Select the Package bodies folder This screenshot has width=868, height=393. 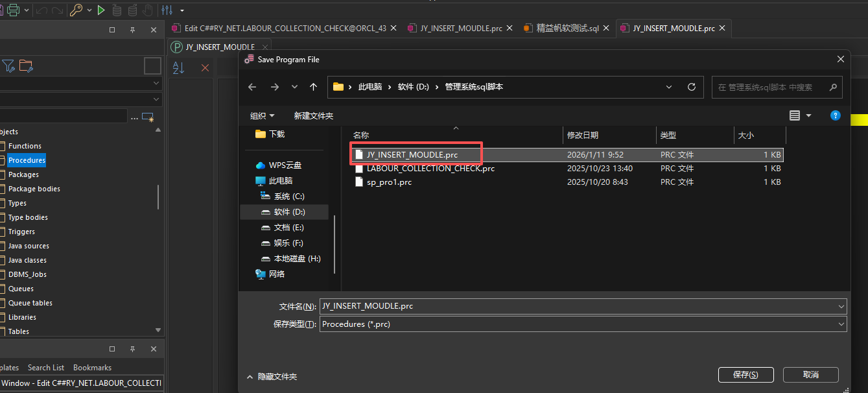click(x=34, y=189)
